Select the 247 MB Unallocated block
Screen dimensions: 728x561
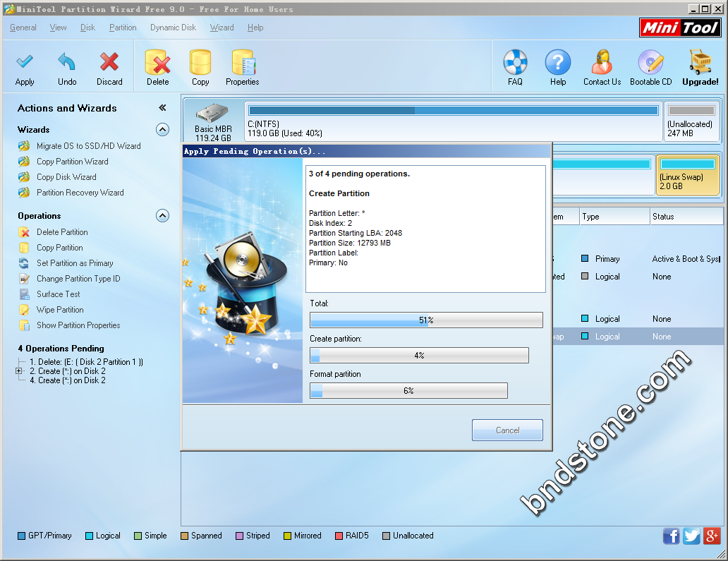(691, 121)
